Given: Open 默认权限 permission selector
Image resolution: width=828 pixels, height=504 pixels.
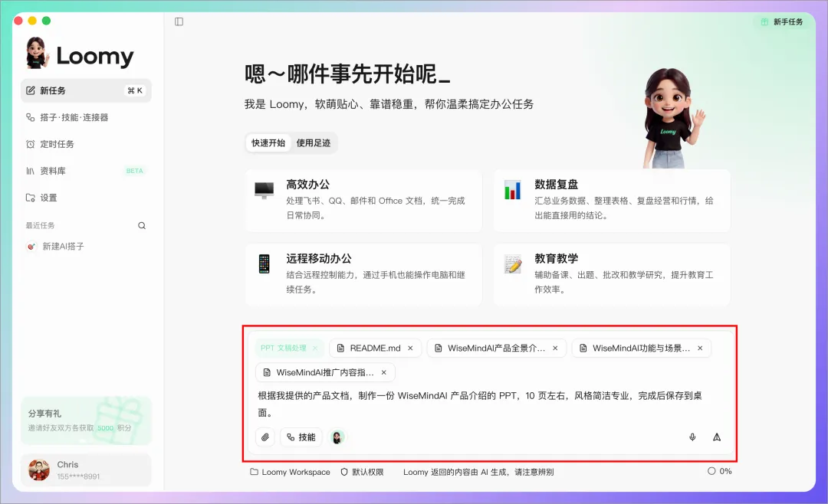Looking at the screenshot, I should [362, 472].
